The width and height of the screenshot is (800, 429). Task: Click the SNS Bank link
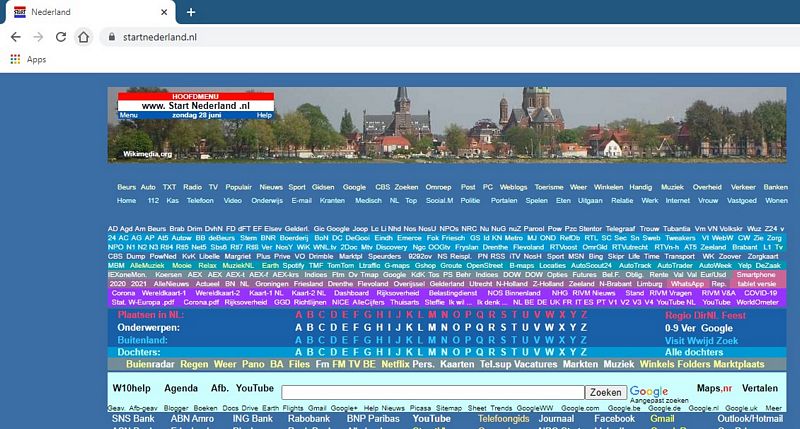pyautogui.click(x=133, y=419)
